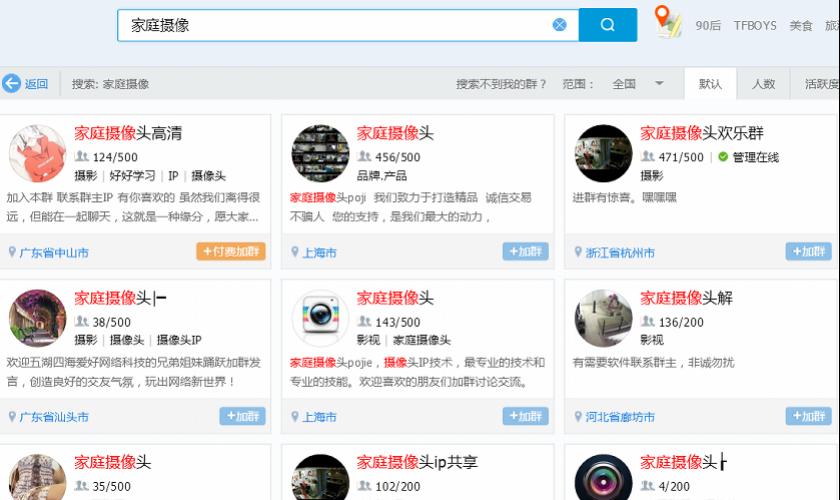
Task: Click +加群 on the 143/500 group card
Action: (x=526, y=416)
